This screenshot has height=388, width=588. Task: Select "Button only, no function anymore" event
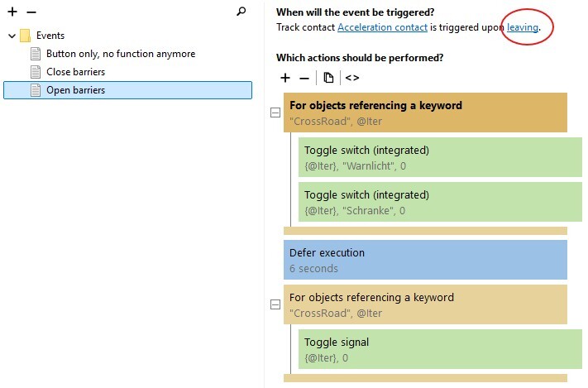[121, 54]
